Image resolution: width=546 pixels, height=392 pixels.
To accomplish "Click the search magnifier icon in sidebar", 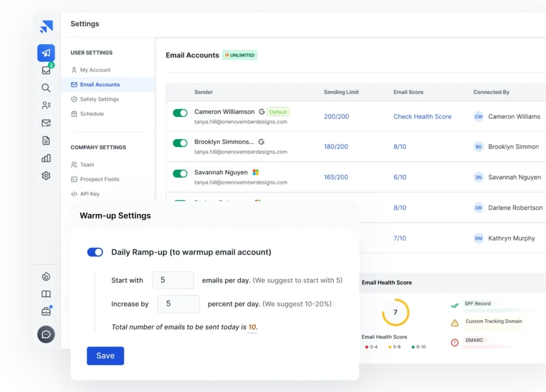I will pyautogui.click(x=46, y=88).
